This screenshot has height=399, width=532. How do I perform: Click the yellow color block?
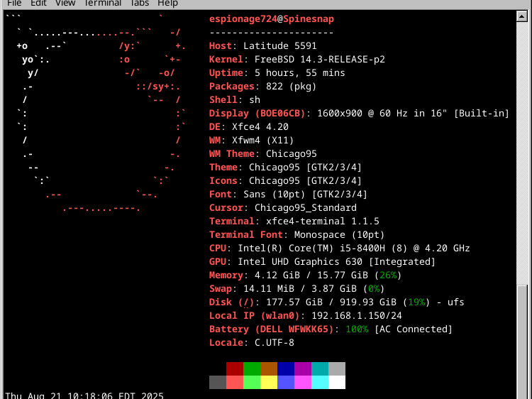point(269,382)
